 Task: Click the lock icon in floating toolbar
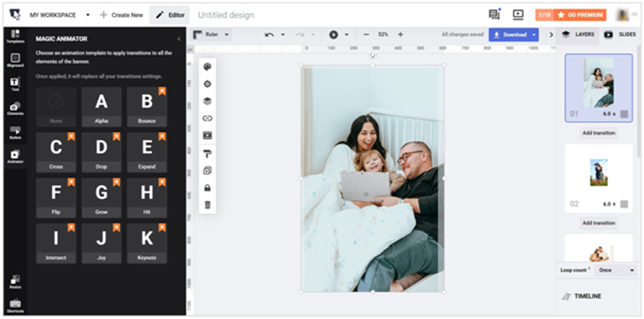[x=208, y=187]
